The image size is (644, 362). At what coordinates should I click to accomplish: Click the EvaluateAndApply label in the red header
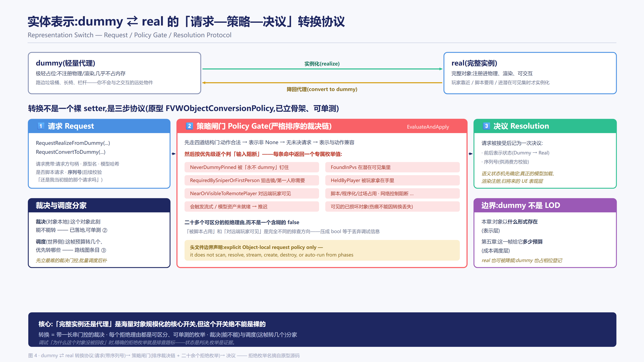[x=428, y=127]
